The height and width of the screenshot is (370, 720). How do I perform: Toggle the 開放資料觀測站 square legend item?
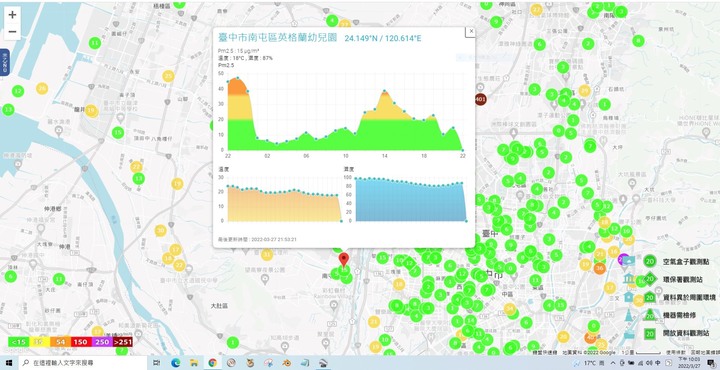click(x=650, y=334)
